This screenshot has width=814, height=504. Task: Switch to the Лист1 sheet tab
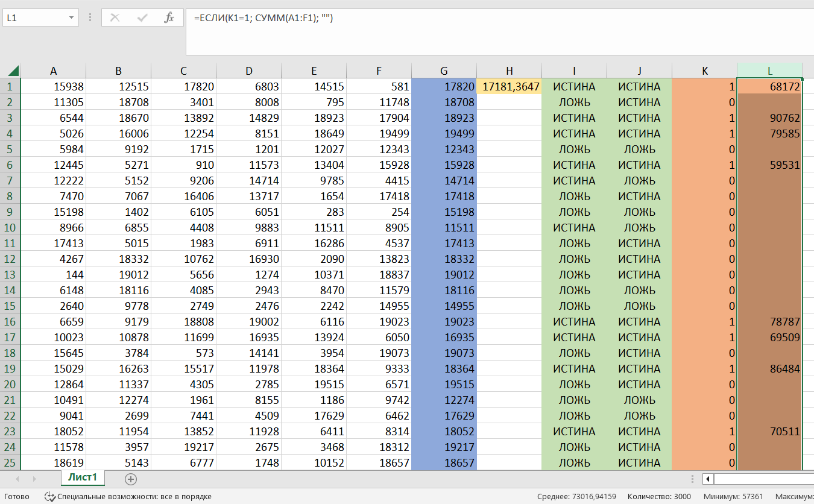(x=83, y=478)
